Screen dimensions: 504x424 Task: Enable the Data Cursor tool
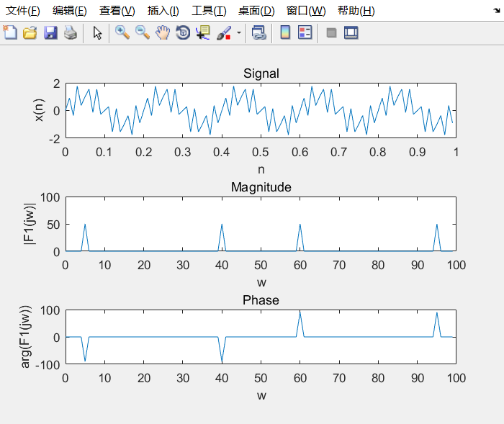tap(203, 32)
